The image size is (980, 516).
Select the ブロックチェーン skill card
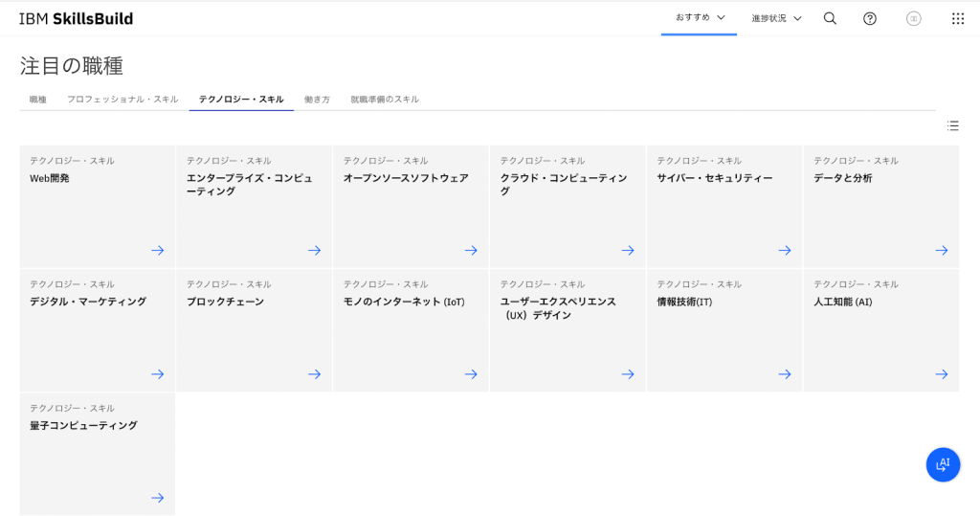coord(254,329)
